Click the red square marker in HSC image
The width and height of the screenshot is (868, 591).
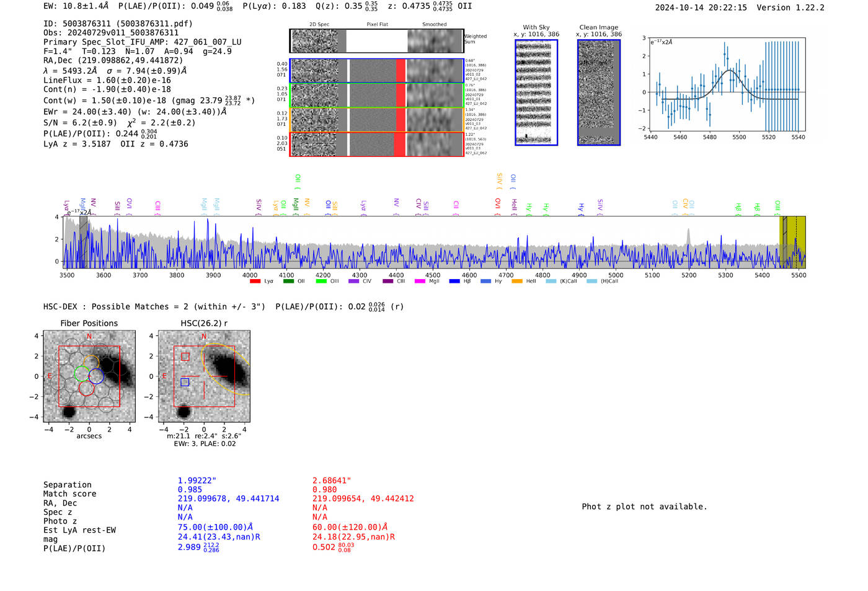point(185,357)
